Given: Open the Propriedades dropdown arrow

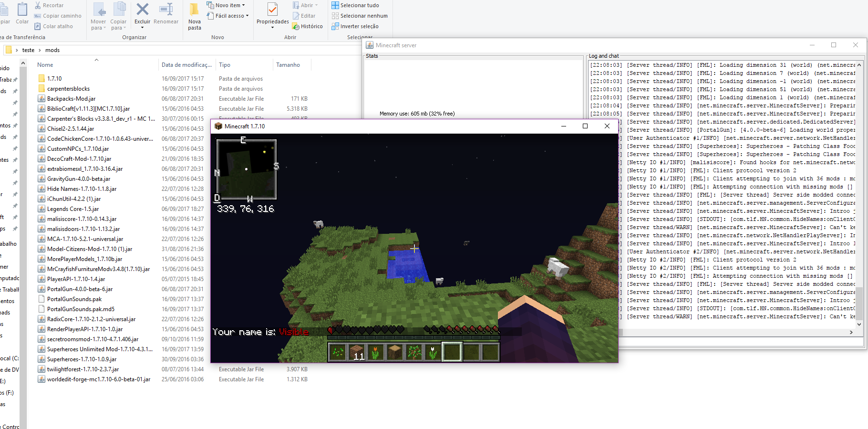Looking at the screenshot, I should tap(272, 28).
